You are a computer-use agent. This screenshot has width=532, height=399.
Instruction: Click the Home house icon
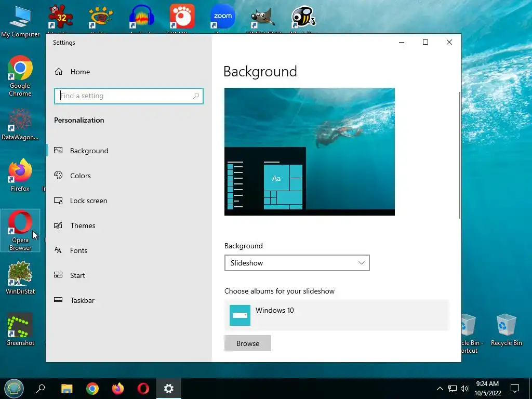[x=59, y=72]
